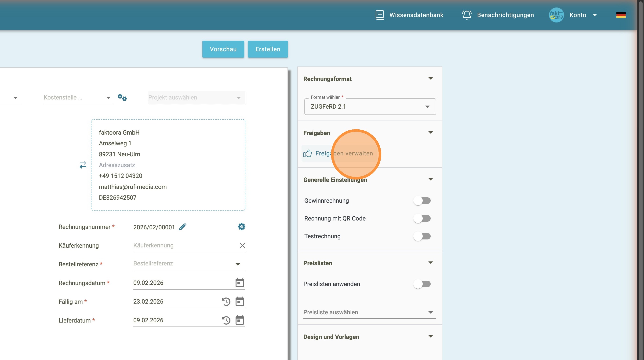
Task: Click the Vorschau button
Action: (223, 49)
